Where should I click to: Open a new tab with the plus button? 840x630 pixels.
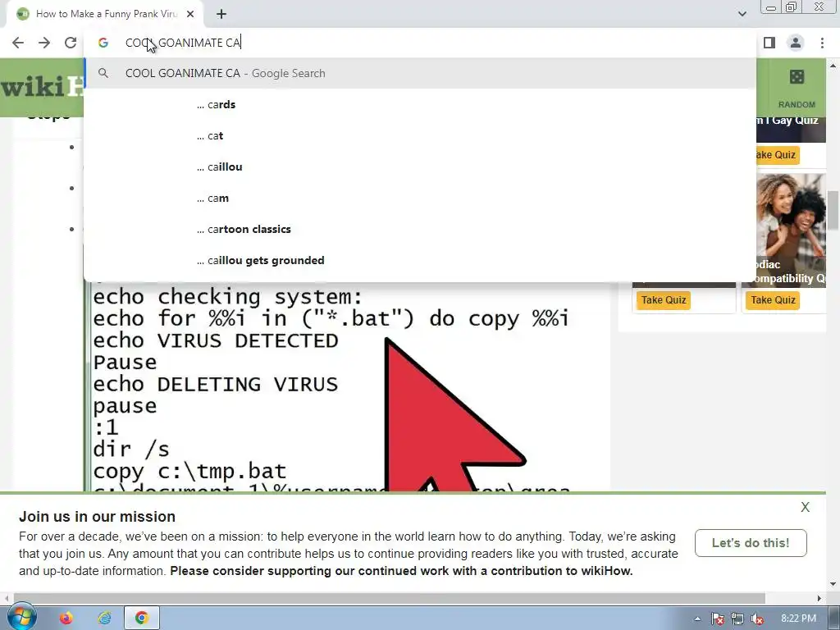pos(221,15)
